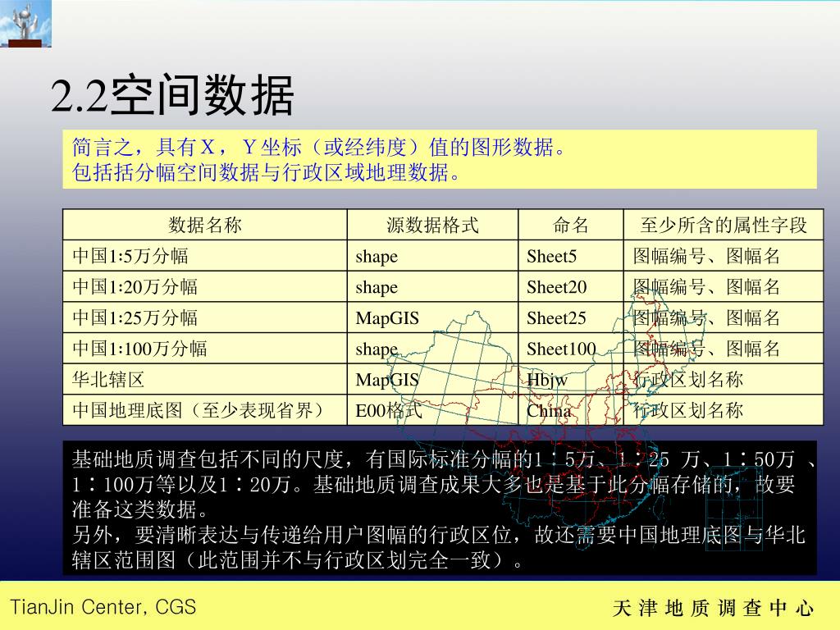Click the cell "中国1:100万分幅"
This screenshot has height=630, width=840.
(x=205, y=349)
